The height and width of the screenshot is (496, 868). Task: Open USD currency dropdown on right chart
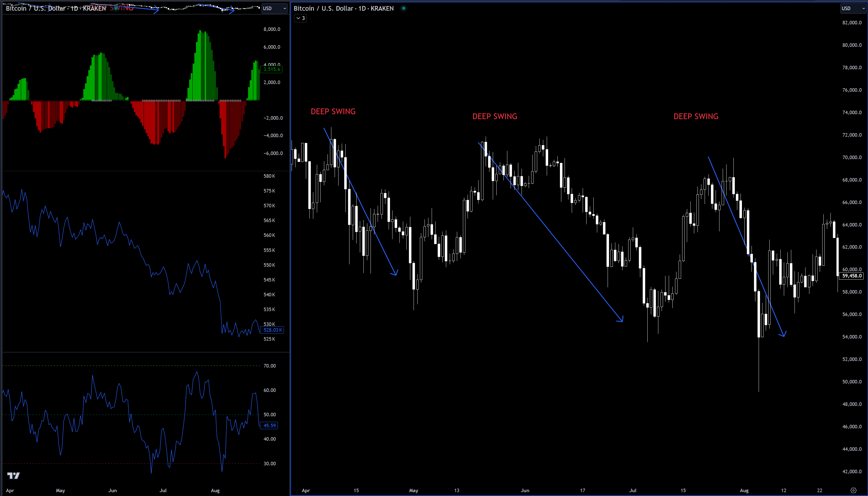853,8
